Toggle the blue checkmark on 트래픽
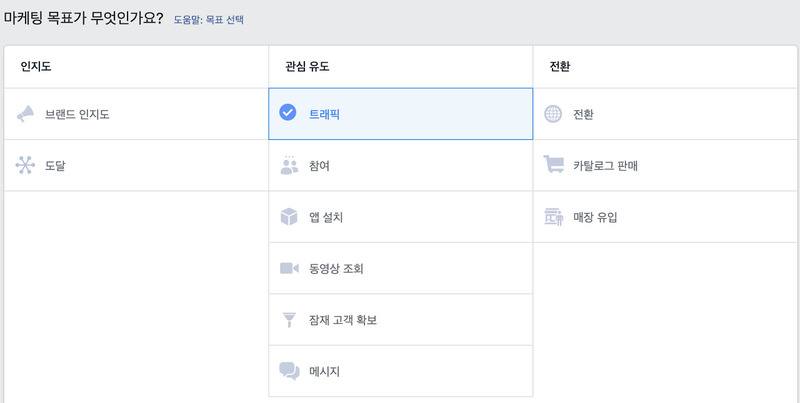 pos(288,112)
